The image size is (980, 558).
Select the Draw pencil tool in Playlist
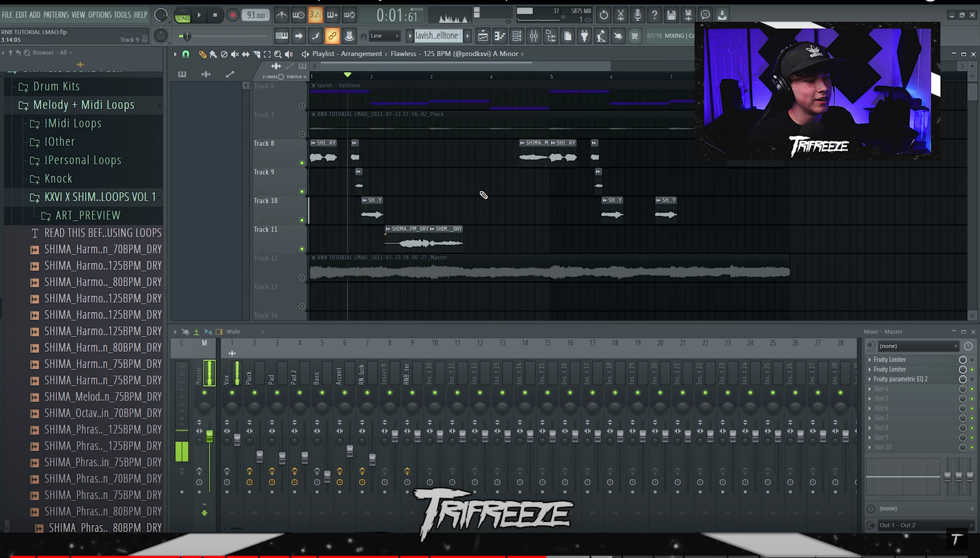coord(203,54)
